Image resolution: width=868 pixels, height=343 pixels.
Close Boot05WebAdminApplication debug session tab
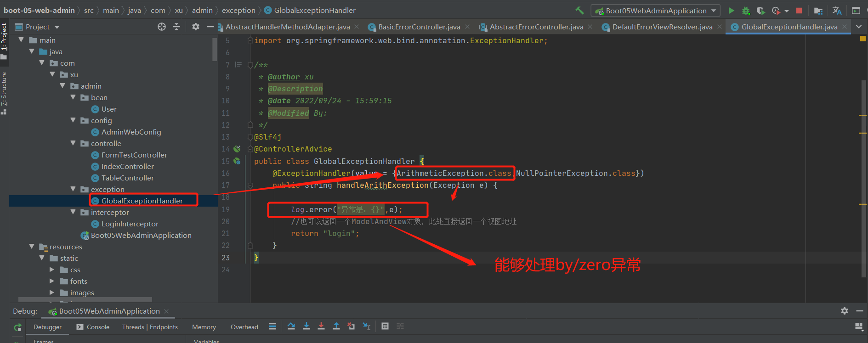tap(166, 311)
